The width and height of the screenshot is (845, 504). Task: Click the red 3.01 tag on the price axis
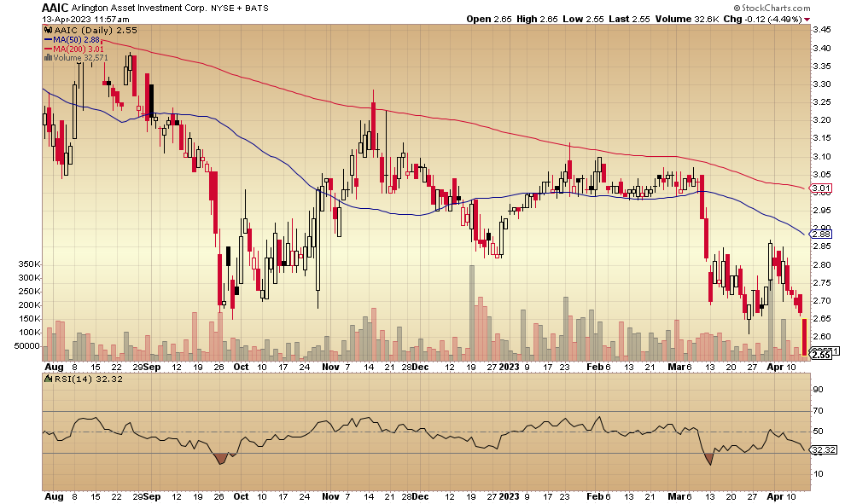point(822,188)
